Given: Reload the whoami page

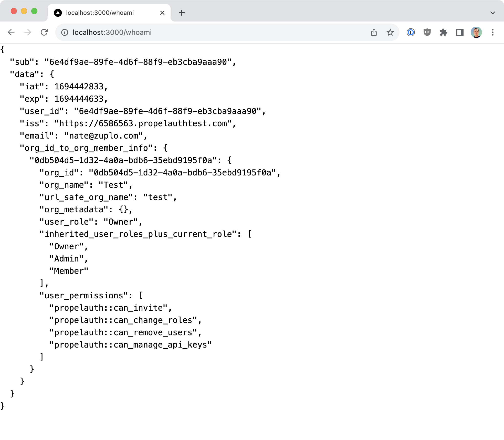Looking at the screenshot, I should click(x=44, y=32).
